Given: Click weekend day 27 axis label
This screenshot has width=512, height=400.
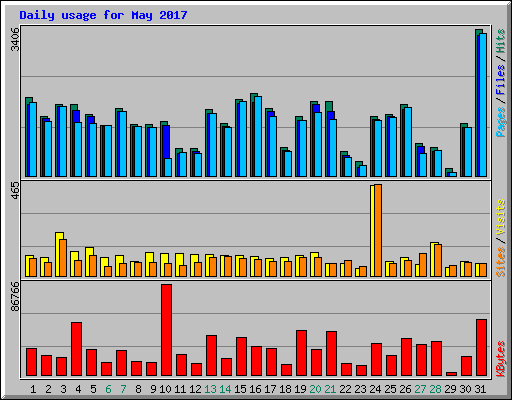Looking at the screenshot, I should 420,389.
